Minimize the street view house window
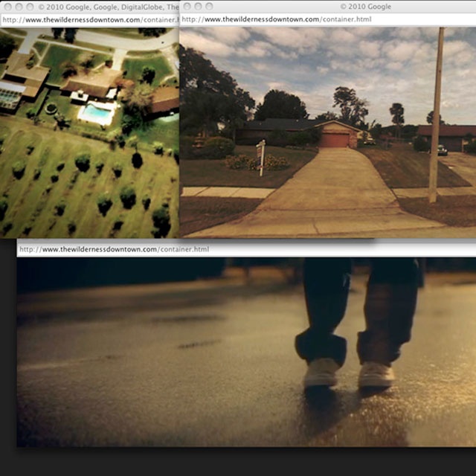Viewport: 476px width, 476px height. coord(197,7)
